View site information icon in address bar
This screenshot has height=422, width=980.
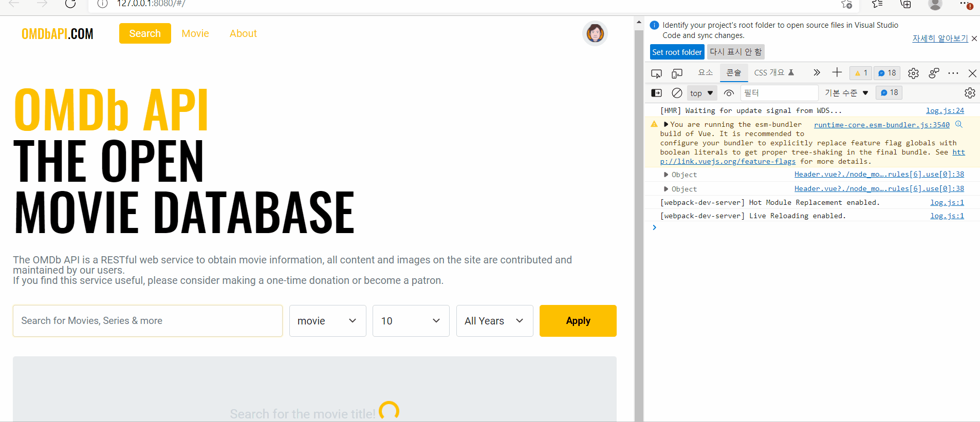102,4
